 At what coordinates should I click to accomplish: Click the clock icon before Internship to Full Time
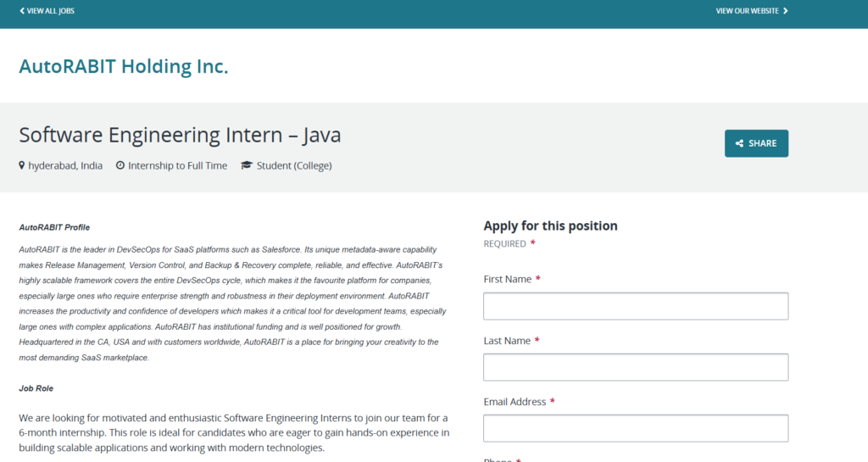pyautogui.click(x=120, y=166)
